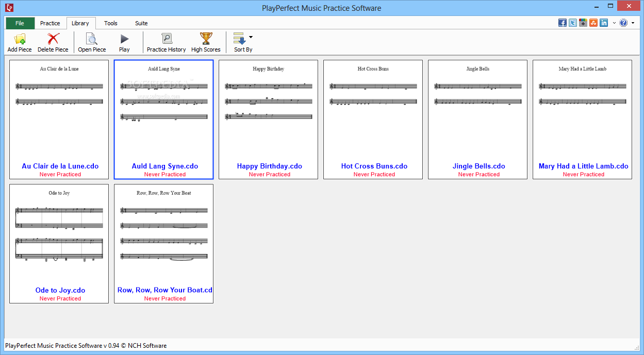The image size is (644, 355).
Task: Click 'Never Practiced' under Jingle Bells
Action: [479, 174]
